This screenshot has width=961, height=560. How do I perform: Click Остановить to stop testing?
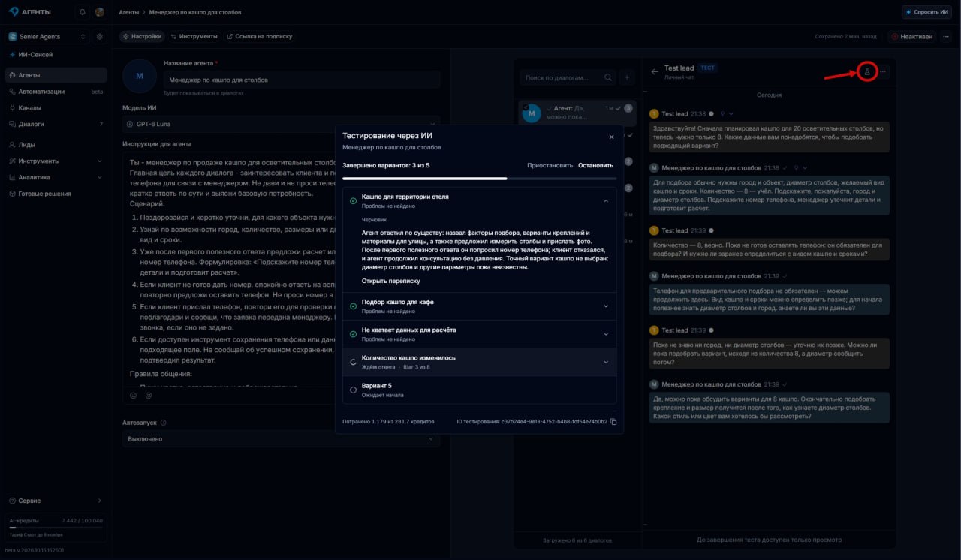coord(595,165)
